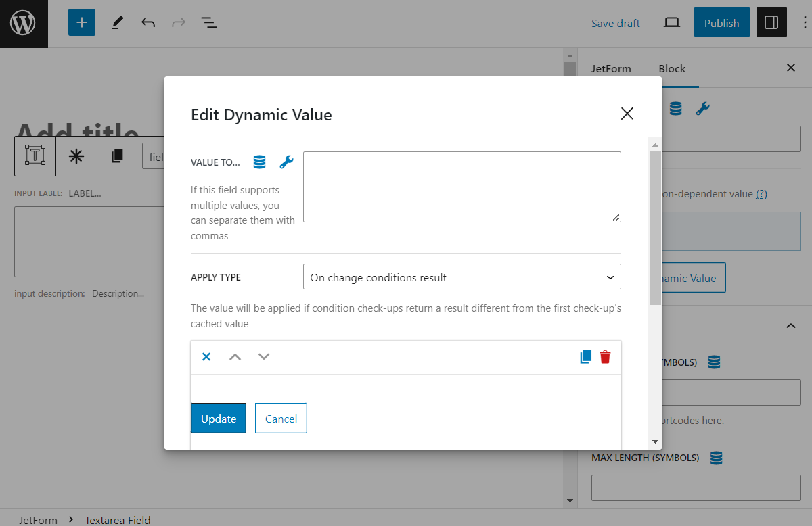
Task: Click the Save draft link
Action: (615, 22)
